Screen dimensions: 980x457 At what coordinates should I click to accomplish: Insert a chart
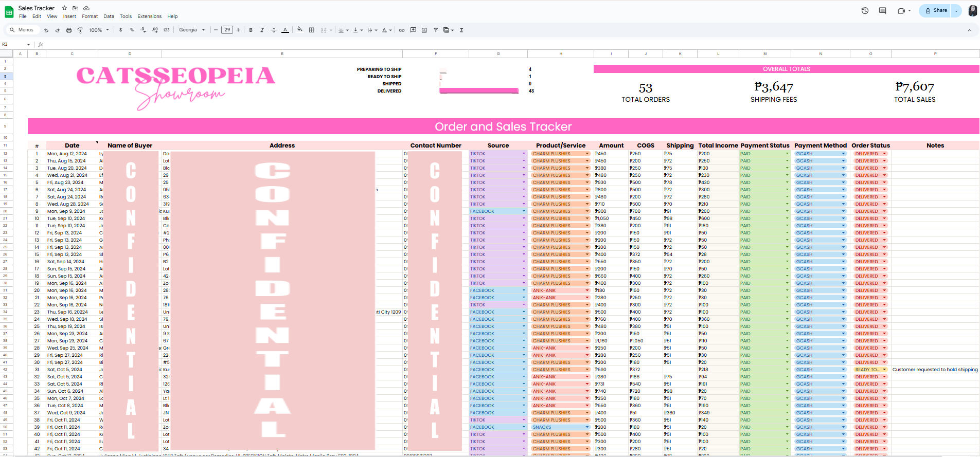point(424,30)
